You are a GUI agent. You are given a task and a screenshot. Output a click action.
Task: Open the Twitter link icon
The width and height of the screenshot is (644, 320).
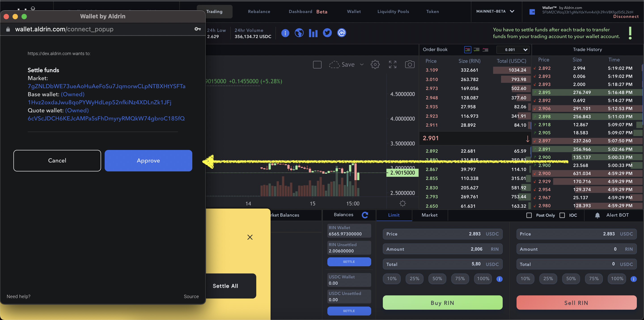pos(327,33)
